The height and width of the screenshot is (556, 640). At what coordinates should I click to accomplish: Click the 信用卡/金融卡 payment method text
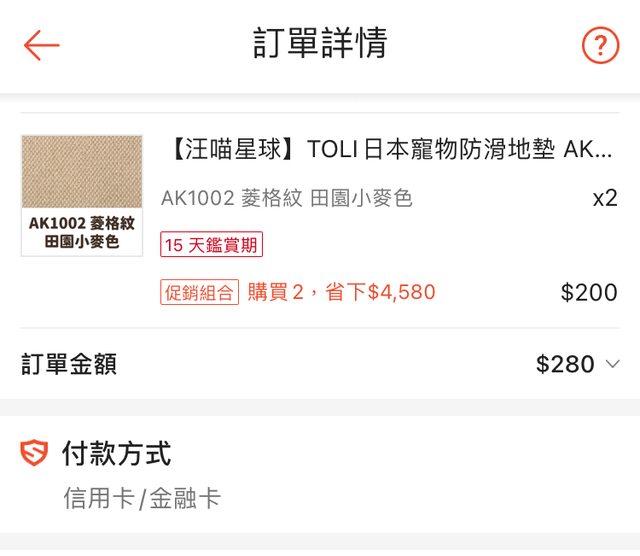(x=141, y=498)
